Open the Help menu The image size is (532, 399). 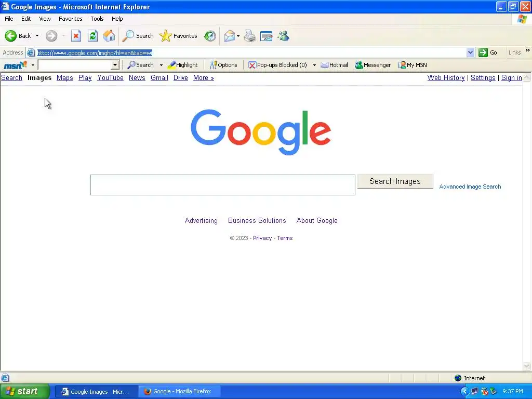(117, 19)
